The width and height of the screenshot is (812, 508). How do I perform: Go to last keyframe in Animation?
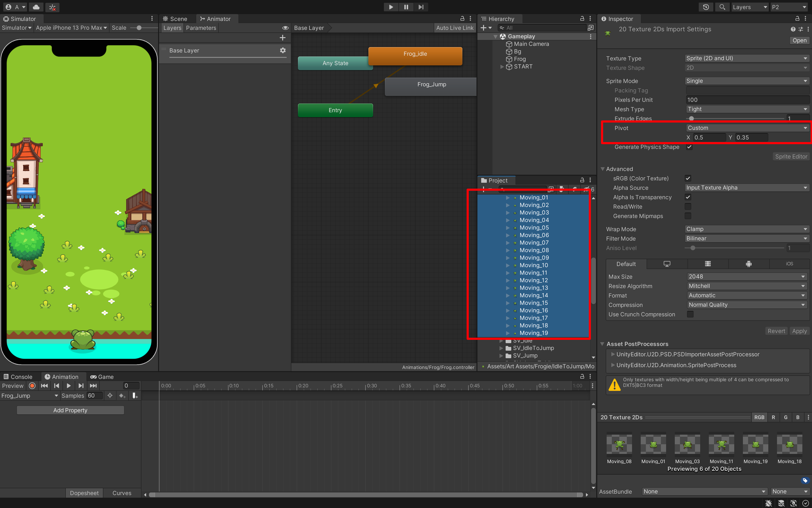coord(93,386)
